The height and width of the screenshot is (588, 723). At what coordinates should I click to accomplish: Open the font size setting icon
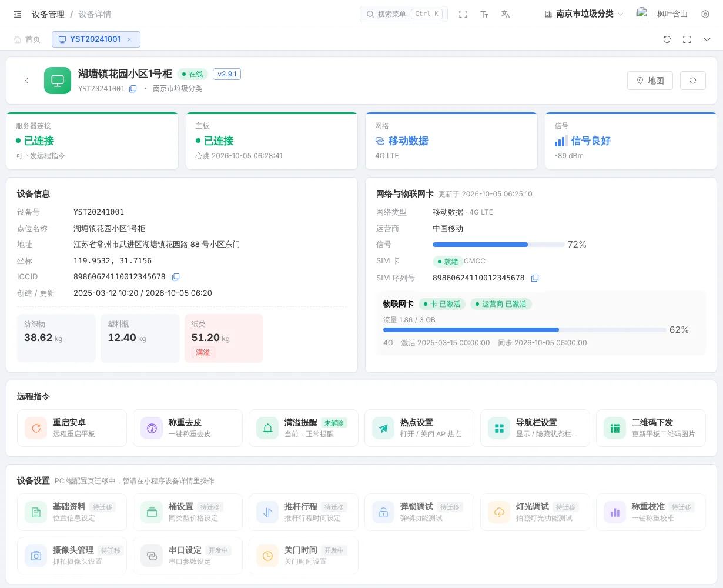(x=484, y=14)
